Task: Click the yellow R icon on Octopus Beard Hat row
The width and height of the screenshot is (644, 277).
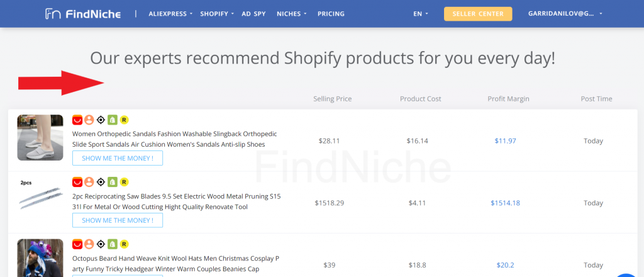Action: coord(125,244)
